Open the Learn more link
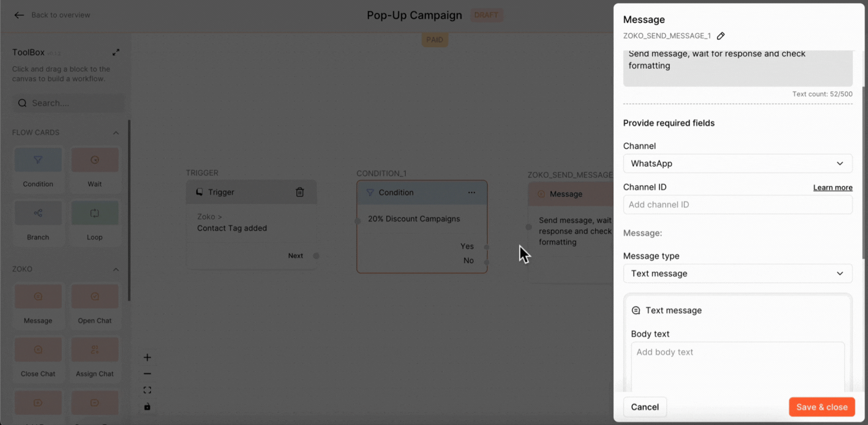This screenshot has height=425, width=868. coord(832,188)
